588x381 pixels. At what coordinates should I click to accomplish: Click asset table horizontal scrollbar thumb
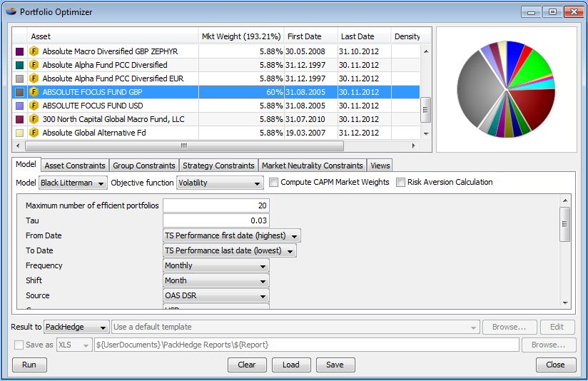click(x=184, y=146)
